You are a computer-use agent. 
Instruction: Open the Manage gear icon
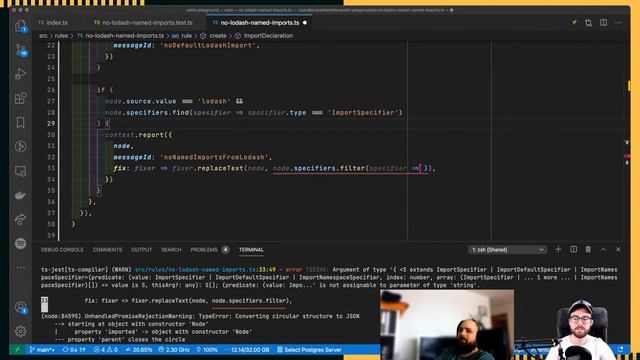pos(21,331)
